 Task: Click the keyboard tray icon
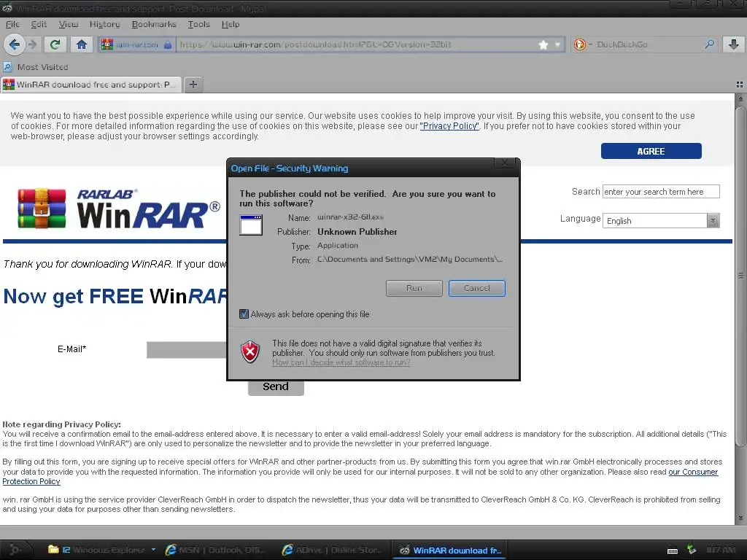pyautogui.click(x=672, y=551)
